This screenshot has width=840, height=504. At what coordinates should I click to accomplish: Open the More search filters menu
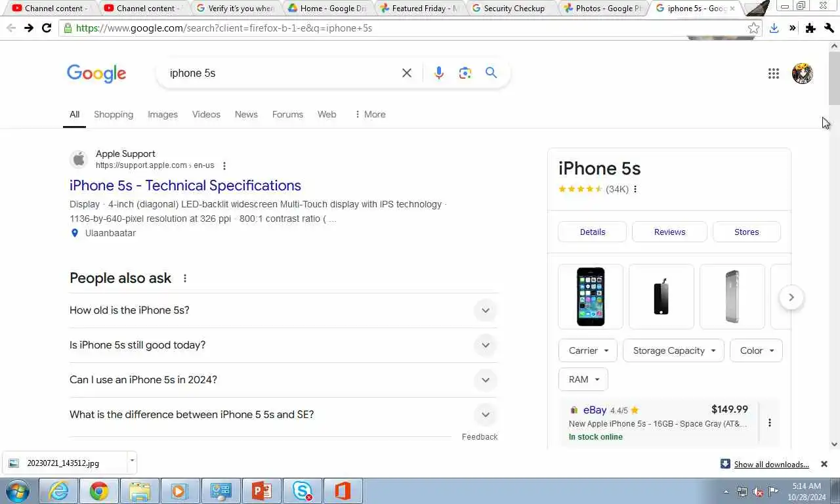[370, 114]
